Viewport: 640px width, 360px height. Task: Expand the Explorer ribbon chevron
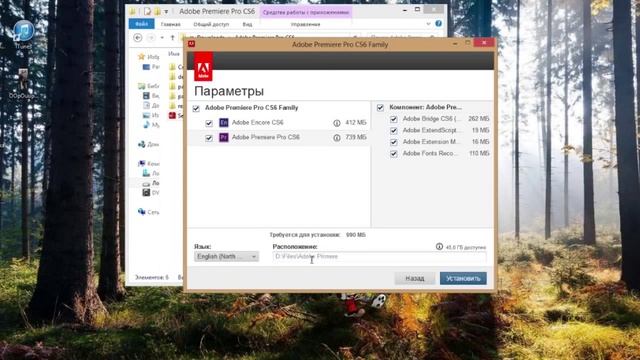pyautogui.click(x=428, y=24)
